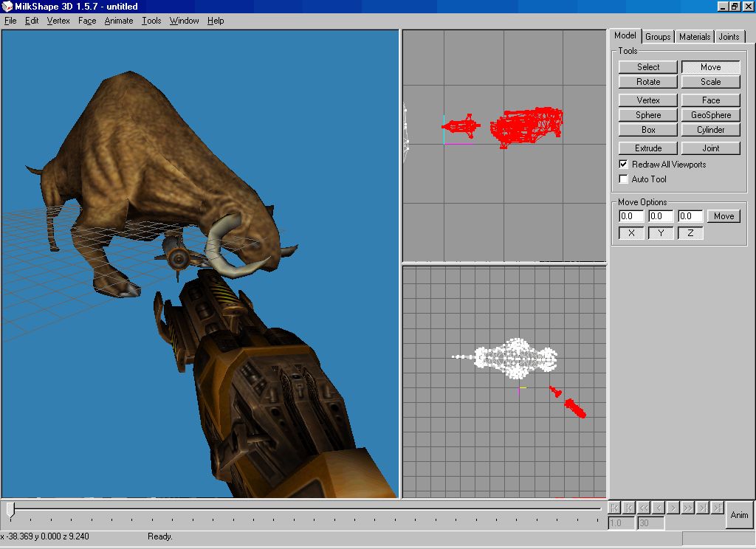Switch to the Model tab
The height and width of the screenshot is (549, 756).
pyautogui.click(x=625, y=35)
